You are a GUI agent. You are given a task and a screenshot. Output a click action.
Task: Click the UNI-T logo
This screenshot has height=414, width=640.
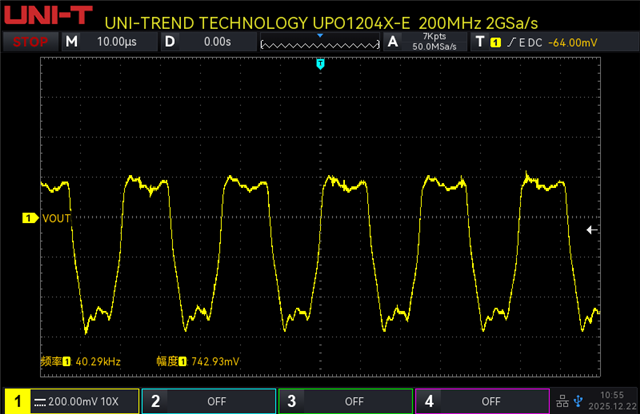(x=49, y=16)
